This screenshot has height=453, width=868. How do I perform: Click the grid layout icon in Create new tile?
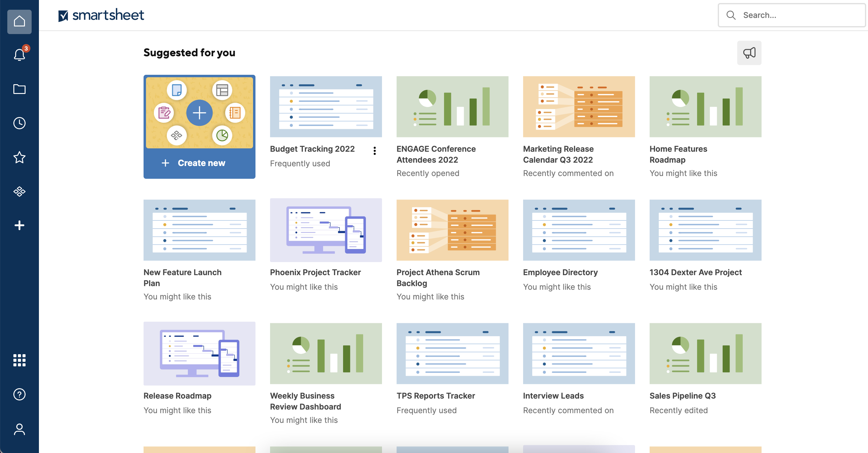tap(222, 90)
